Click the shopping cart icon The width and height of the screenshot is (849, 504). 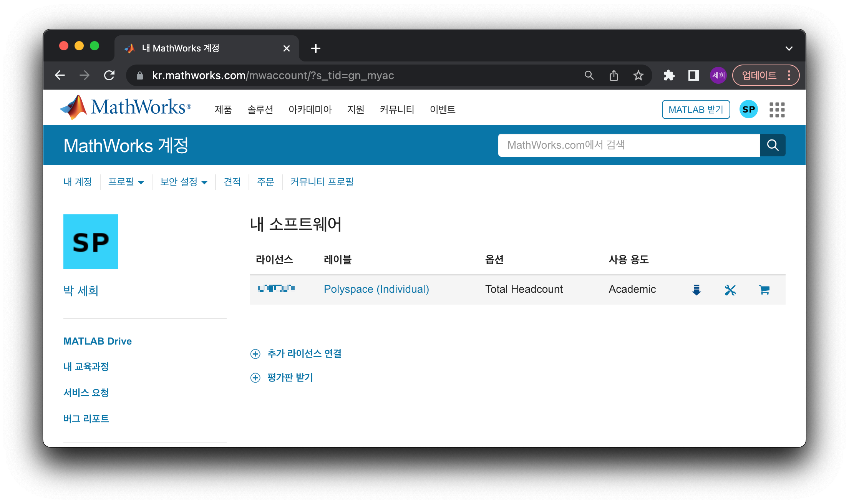point(764,290)
